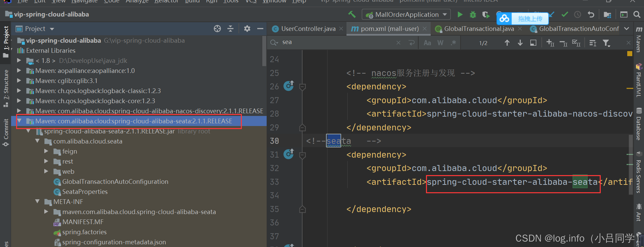644x247 pixels.
Task: Switch to GlobalTransactionAutoConf tab
Action: point(575,29)
